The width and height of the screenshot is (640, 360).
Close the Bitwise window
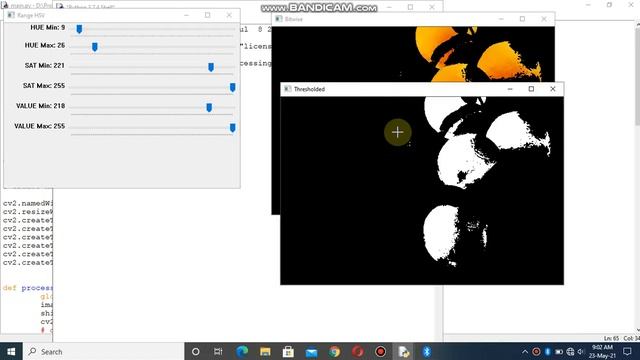pos(544,19)
